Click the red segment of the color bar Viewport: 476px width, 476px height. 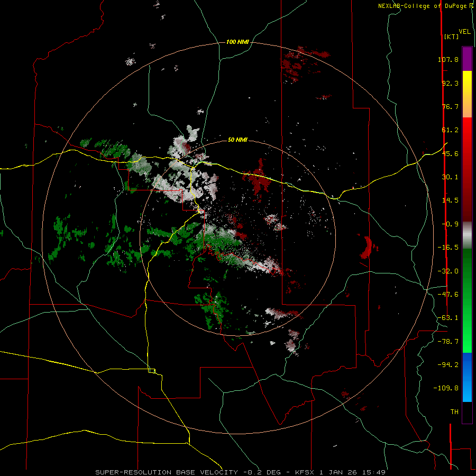(x=467, y=169)
